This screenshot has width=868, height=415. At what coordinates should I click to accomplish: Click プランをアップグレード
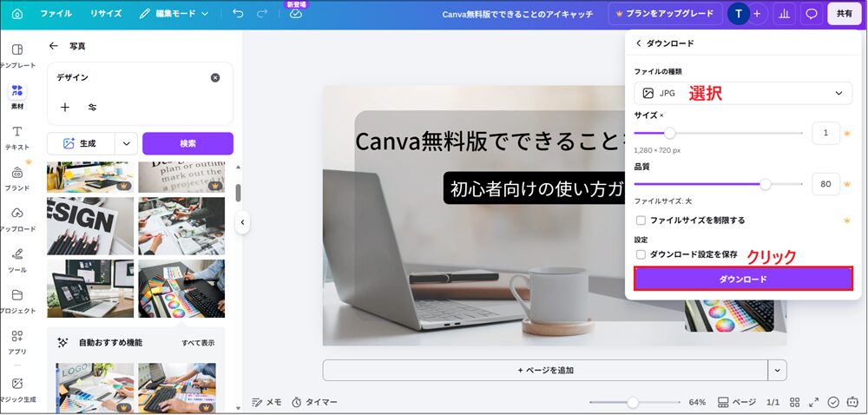click(665, 14)
